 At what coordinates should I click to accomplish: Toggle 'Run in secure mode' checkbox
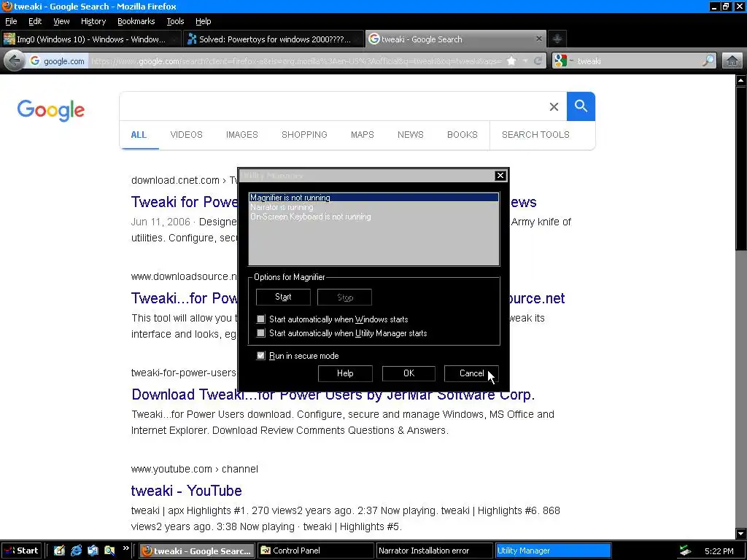click(260, 355)
